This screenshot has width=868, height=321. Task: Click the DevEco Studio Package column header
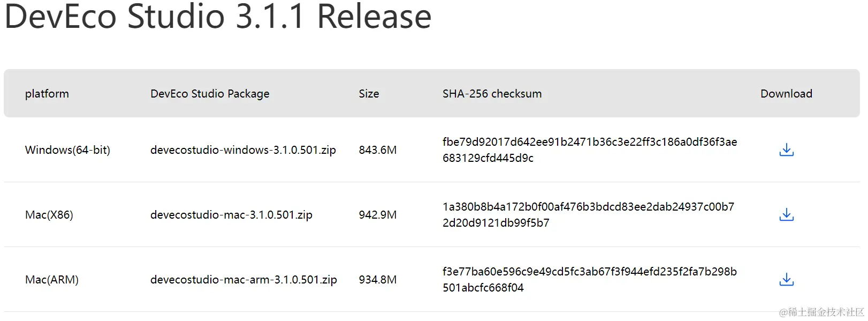pyautogui.click(x=210, y=94)
